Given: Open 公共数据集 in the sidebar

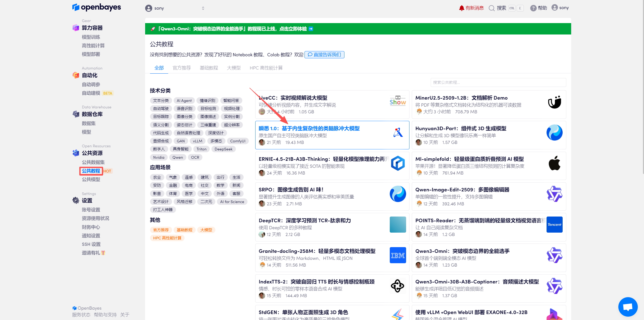Looking at the screenshot, I should (x=93, y=162).
